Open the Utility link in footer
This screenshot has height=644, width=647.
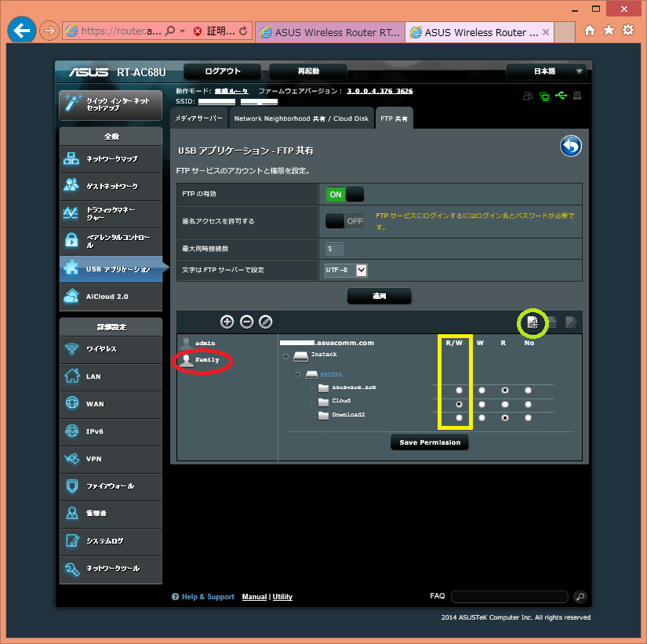[x=282, y=596]
